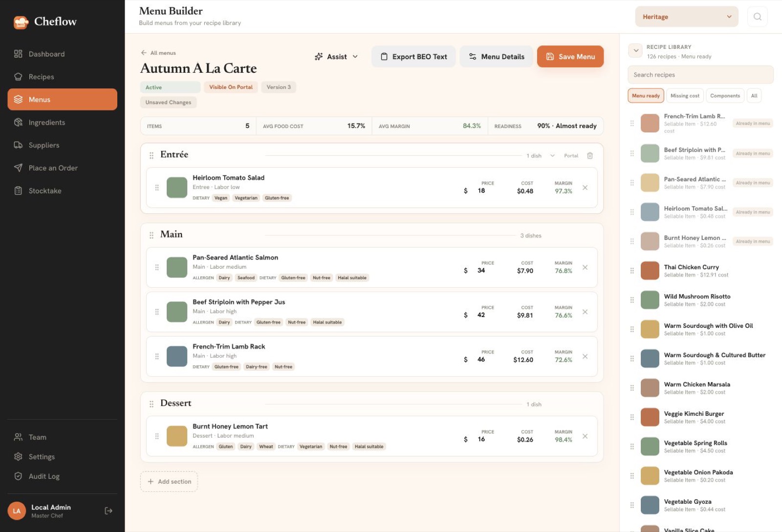The image size is (782, 532).
Task: Click the Version 3 badge
Action: (x=279, y=87)
